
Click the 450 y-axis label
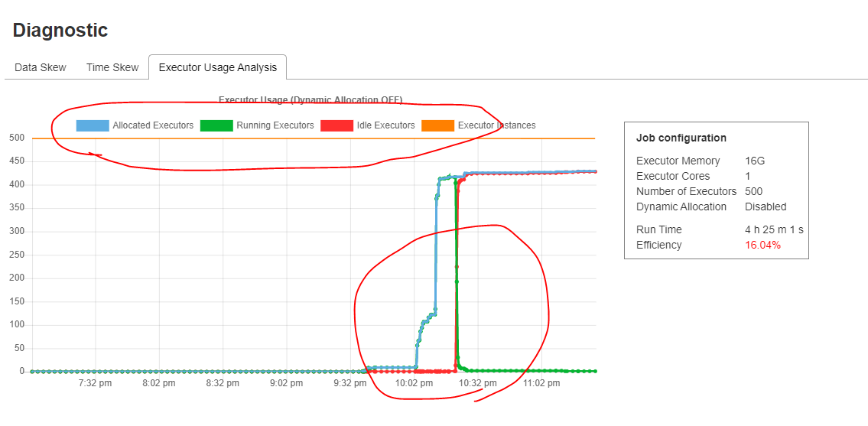click(16, 161)
